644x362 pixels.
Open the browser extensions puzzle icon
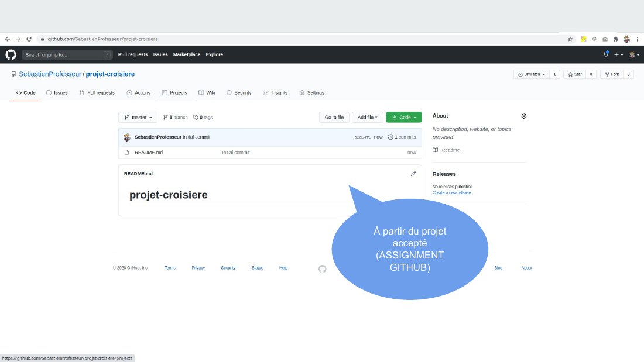tap(616, 39)
